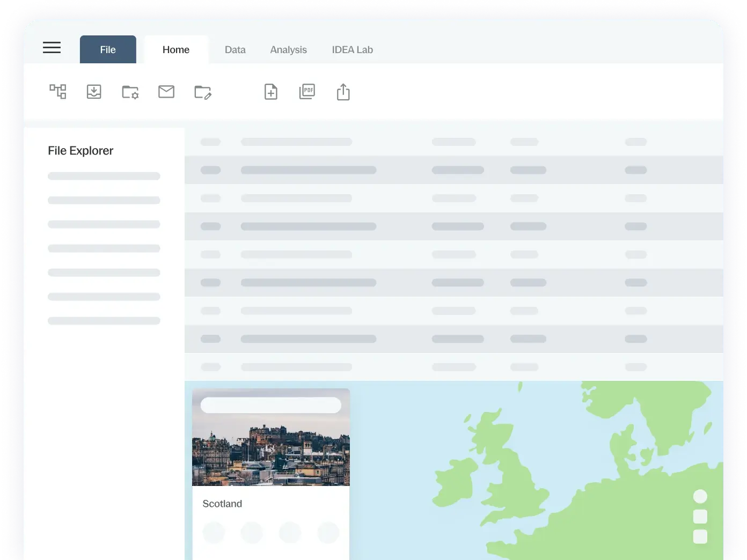Open the IDEA Lab tab
Screen dimensions: 747x560
pyautogui.click(x=353, y=49)
